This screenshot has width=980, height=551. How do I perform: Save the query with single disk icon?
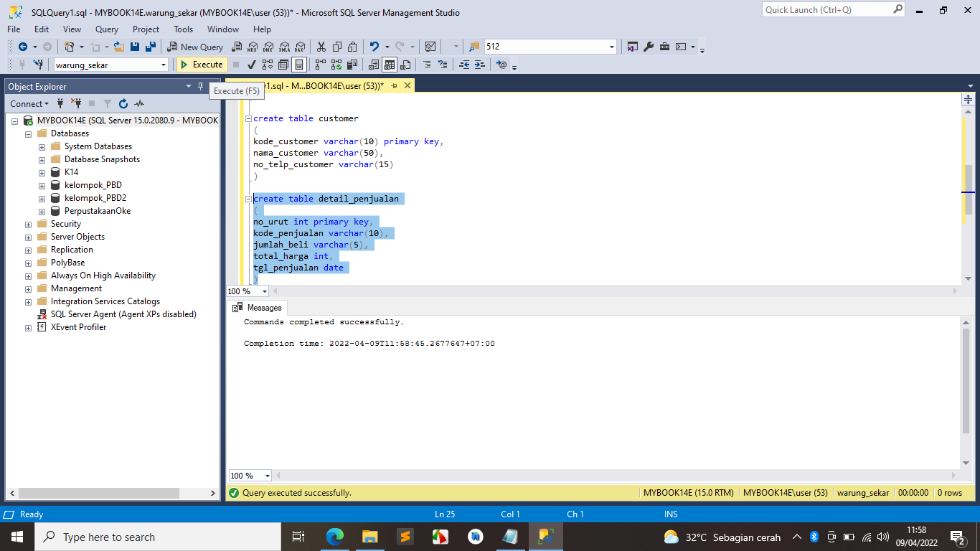pyautogui.click(x=135, y=47)
